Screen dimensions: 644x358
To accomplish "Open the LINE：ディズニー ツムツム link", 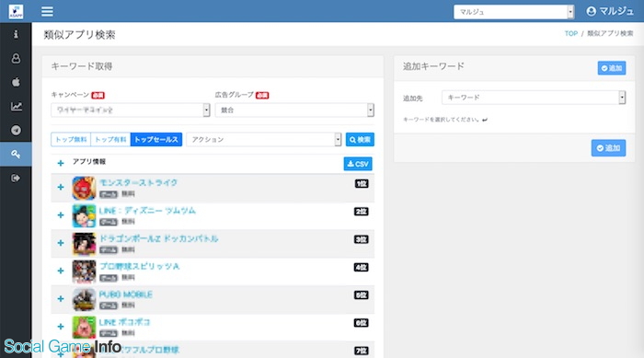I will click(147, 211).
